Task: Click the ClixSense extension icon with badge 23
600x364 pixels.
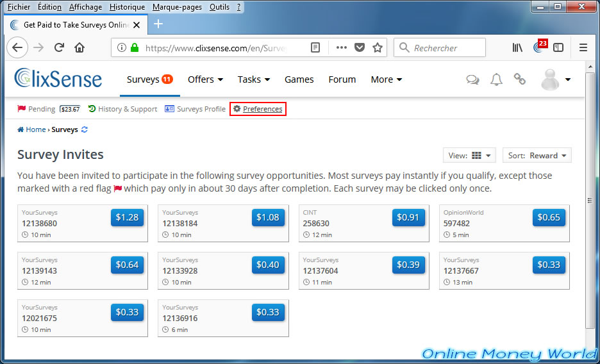Action: click(x=540, y=47)
